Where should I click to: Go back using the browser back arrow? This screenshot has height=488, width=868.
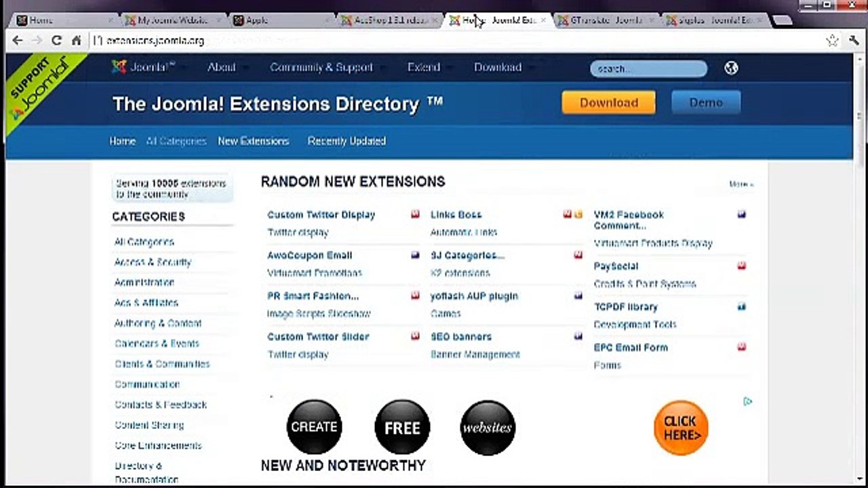click(x=18, y=41)
